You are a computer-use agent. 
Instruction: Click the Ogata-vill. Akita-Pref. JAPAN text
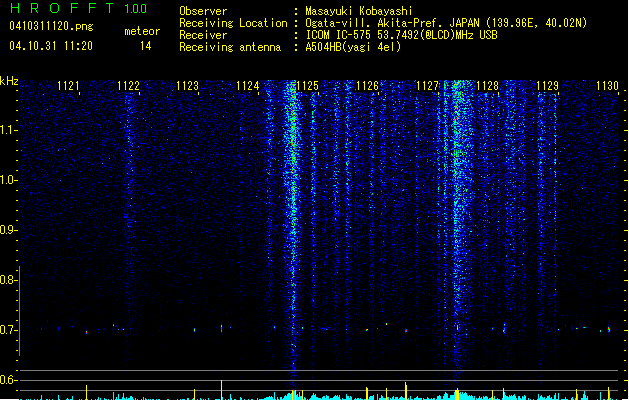(x=393, y=23)
